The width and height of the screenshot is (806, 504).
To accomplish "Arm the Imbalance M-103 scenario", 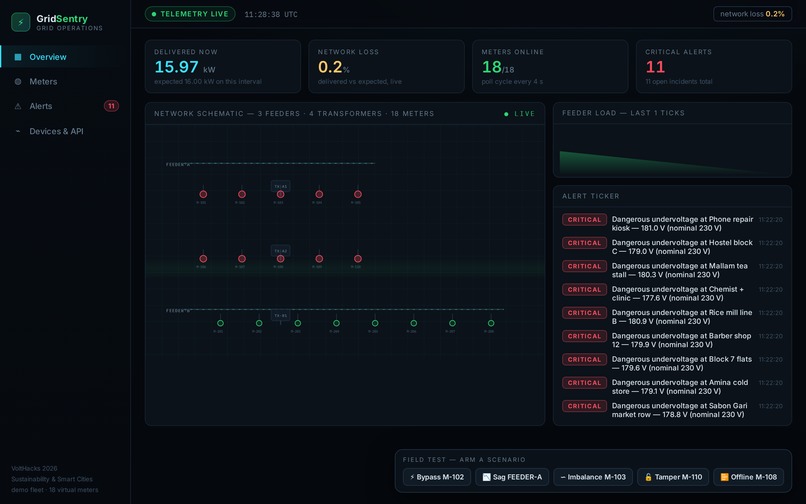I will (x=593, y=477).
